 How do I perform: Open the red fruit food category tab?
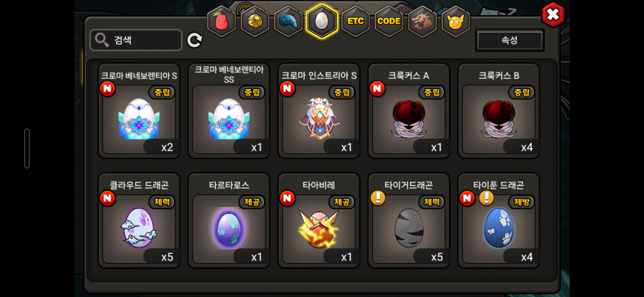click(222, 21)
